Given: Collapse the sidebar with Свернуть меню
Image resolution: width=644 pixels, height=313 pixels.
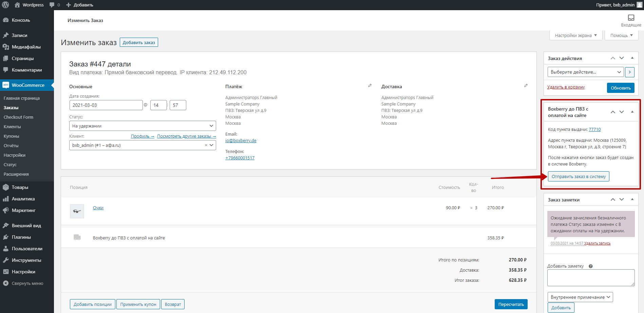Looking at the screenshot, I should [27, 283].
